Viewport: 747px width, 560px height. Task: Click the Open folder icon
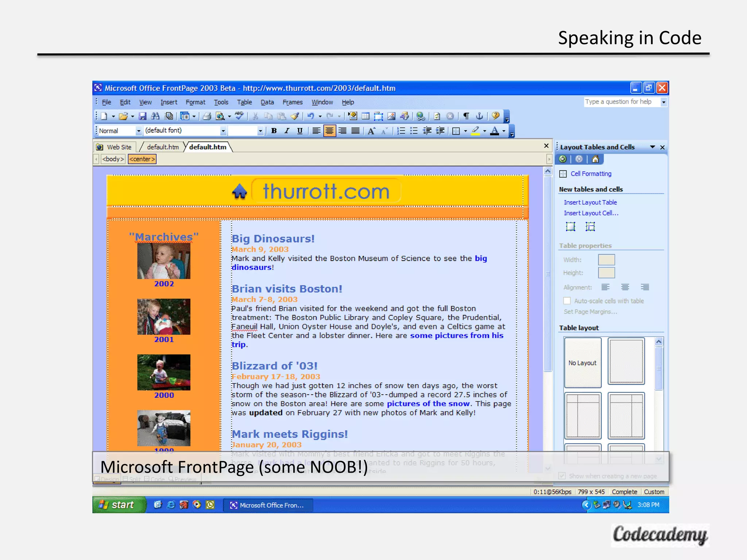point(123,116)
